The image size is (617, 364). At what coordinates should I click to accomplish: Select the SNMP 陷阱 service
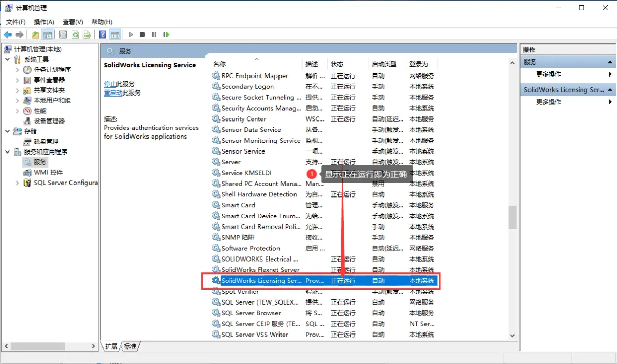click(x=238, y=237)
